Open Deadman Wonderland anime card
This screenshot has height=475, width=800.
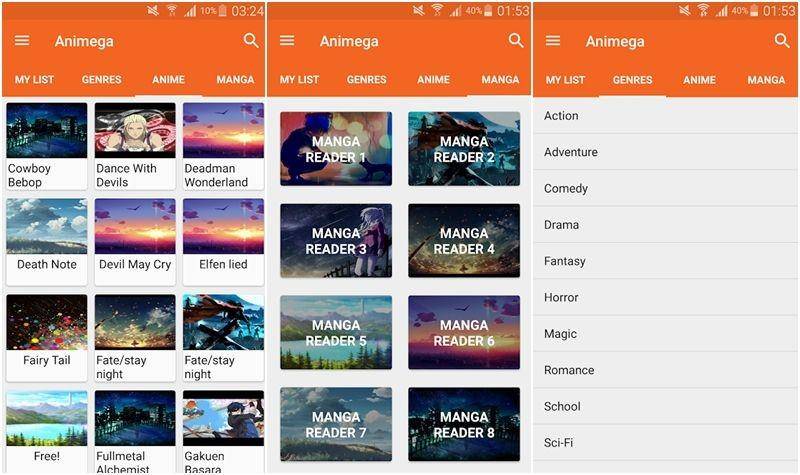point(223,146)
